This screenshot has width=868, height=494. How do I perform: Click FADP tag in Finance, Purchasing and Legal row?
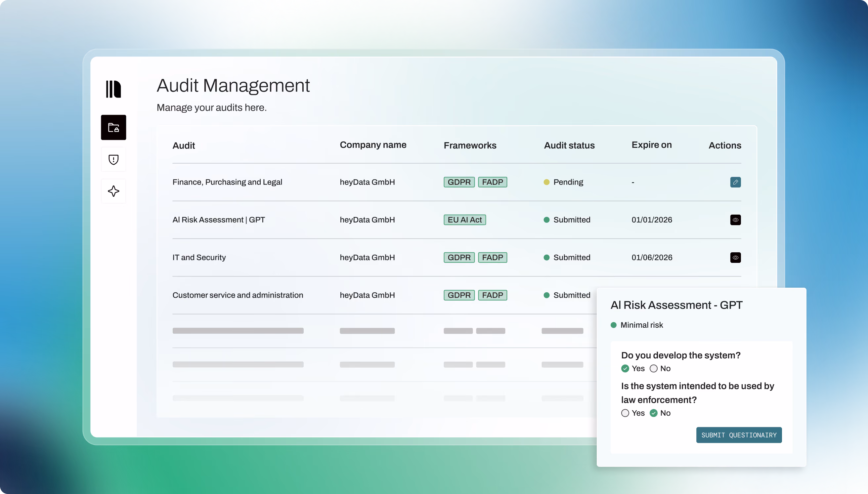click(492, 182)
